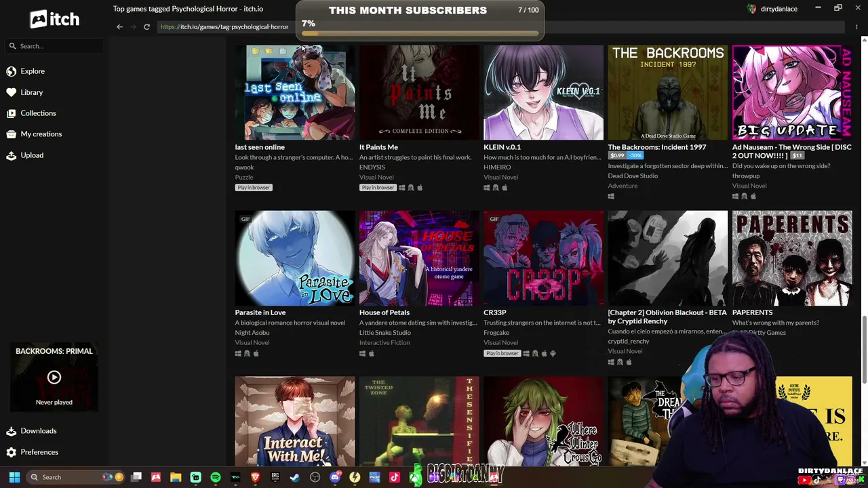Click 'Play in browser' under last seen online

point(254,188)
